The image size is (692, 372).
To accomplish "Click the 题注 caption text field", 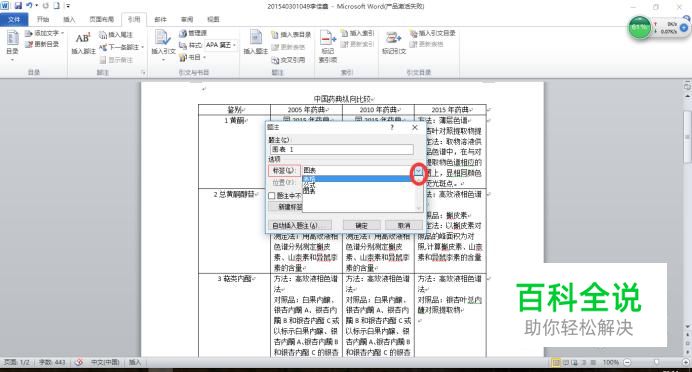I will coord(342,150).
